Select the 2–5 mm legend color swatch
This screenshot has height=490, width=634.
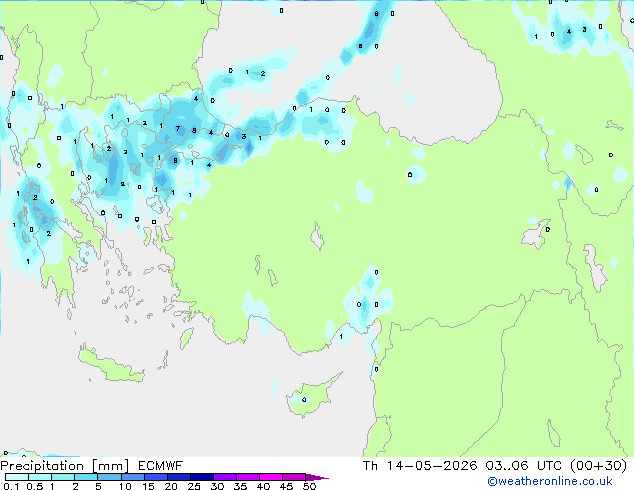pyautogui.click(x=86, y=477)
